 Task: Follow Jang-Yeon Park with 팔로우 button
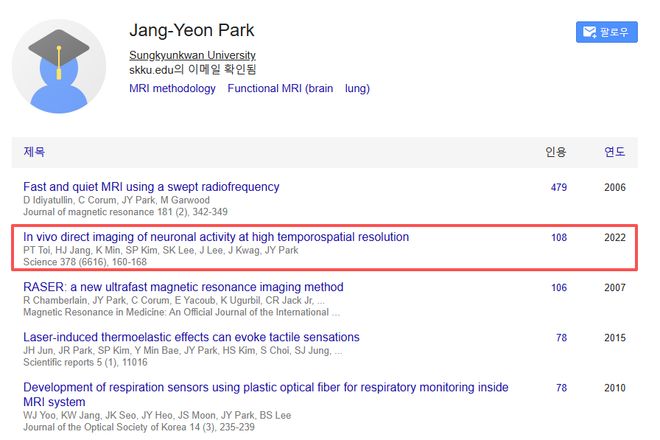(607, 33)
